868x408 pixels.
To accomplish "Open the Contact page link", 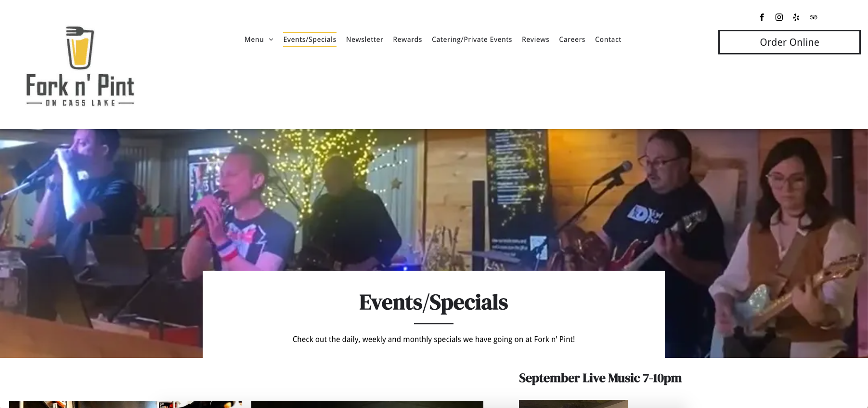I will click(x=608, y=39).
